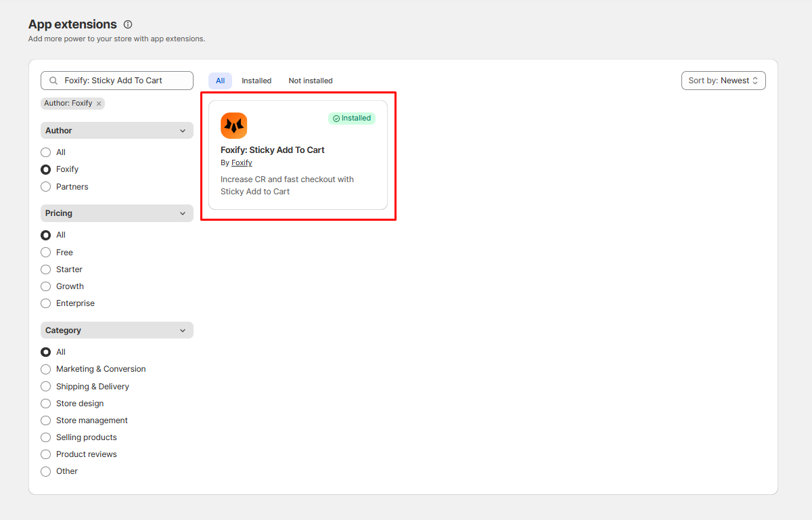The image size is (812, 520).
Task: Select the Partners author radio button
Action: pyautogui.click(x=46, y=187)
